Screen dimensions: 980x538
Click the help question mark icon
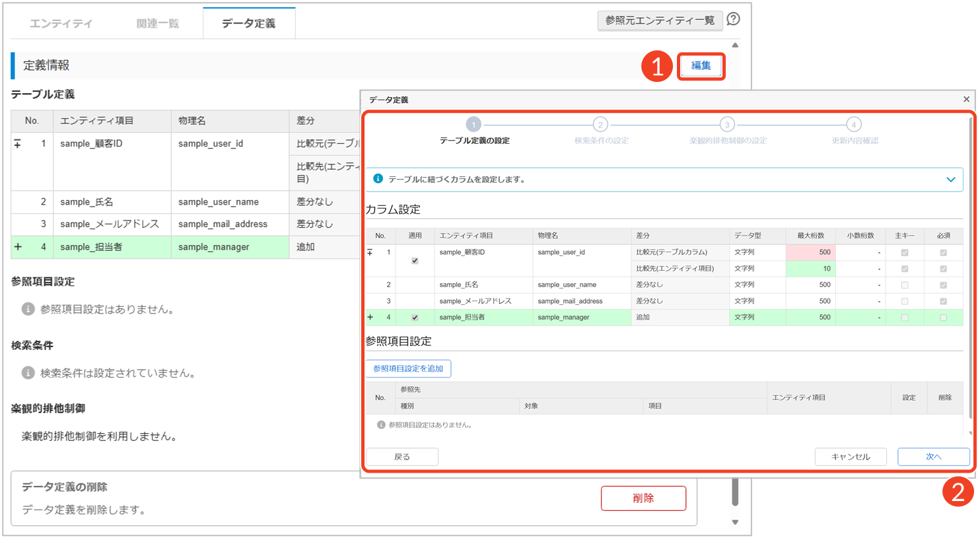pyautogui.click(x=733, y=20)
